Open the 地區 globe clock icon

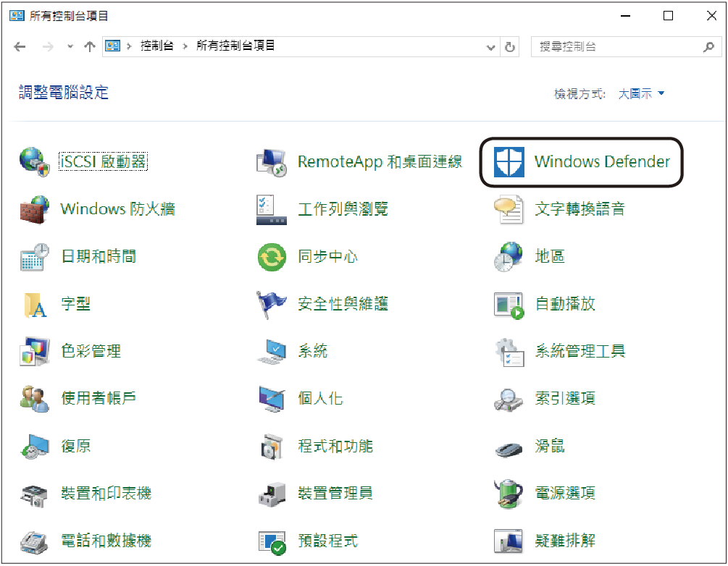click(x=509, y=256)
